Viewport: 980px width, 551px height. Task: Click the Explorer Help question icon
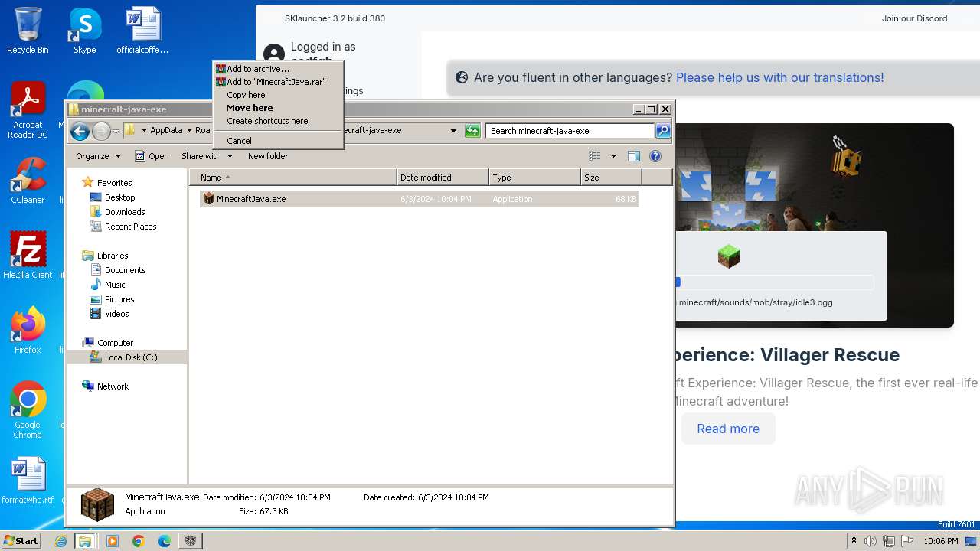click(x=655, y=156)
